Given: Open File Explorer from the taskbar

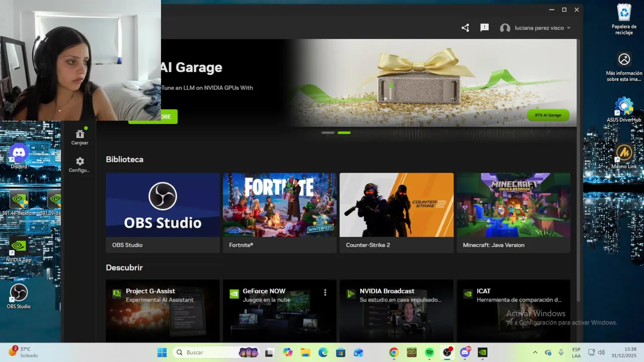Looking at the screenshot, I should [x=305, y=352].
